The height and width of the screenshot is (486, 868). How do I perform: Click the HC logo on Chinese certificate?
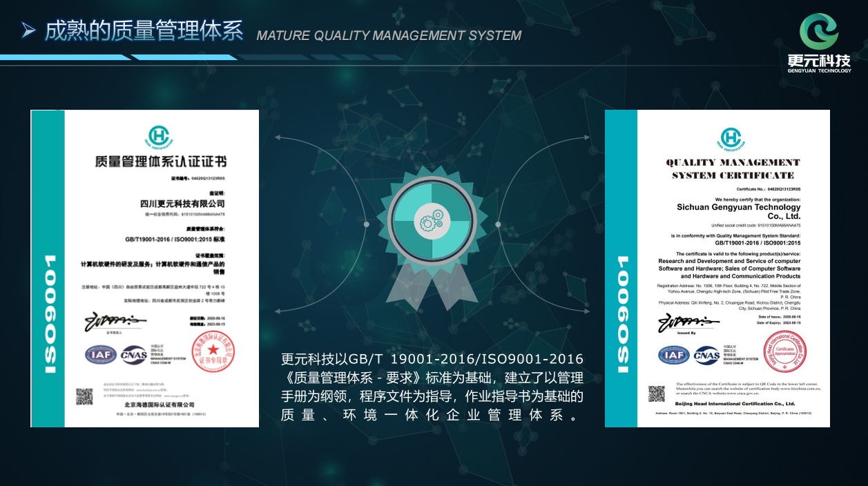160,137
